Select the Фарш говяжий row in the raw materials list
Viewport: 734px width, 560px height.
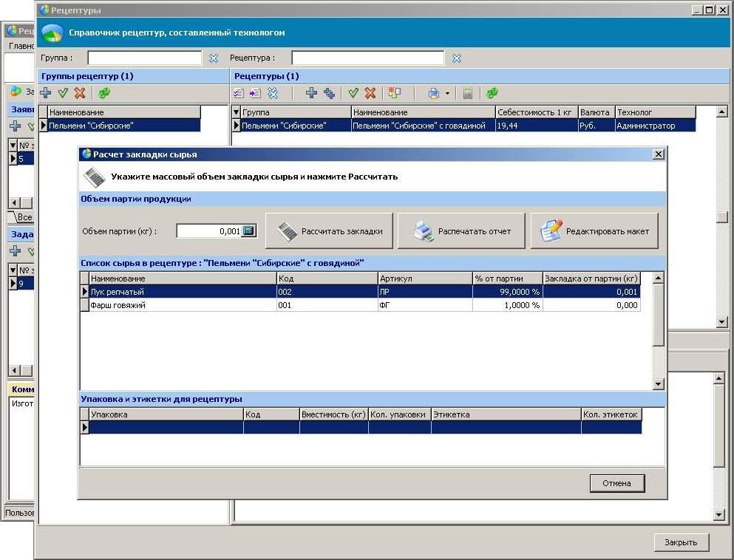(182, 305)
